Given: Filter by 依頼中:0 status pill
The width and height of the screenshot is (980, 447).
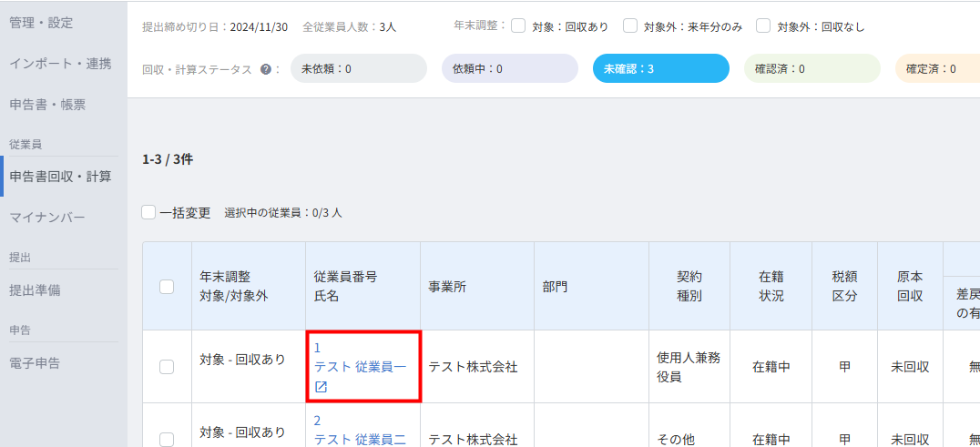Looking at the screenshot, I should [510, 68].
